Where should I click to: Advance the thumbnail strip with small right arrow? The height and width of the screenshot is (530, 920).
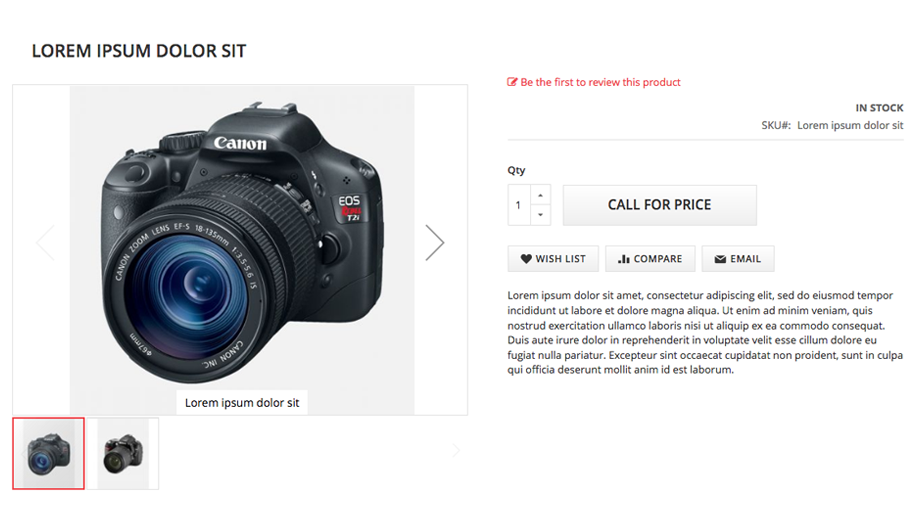pos(456,451)
